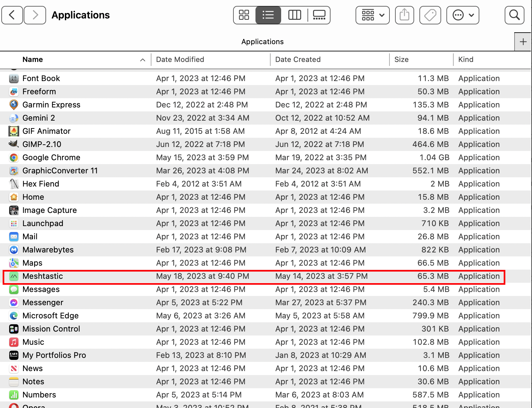Select the Meshtastic app icon
The width and height of the screenshot is (532, 408).
[14, 276]
